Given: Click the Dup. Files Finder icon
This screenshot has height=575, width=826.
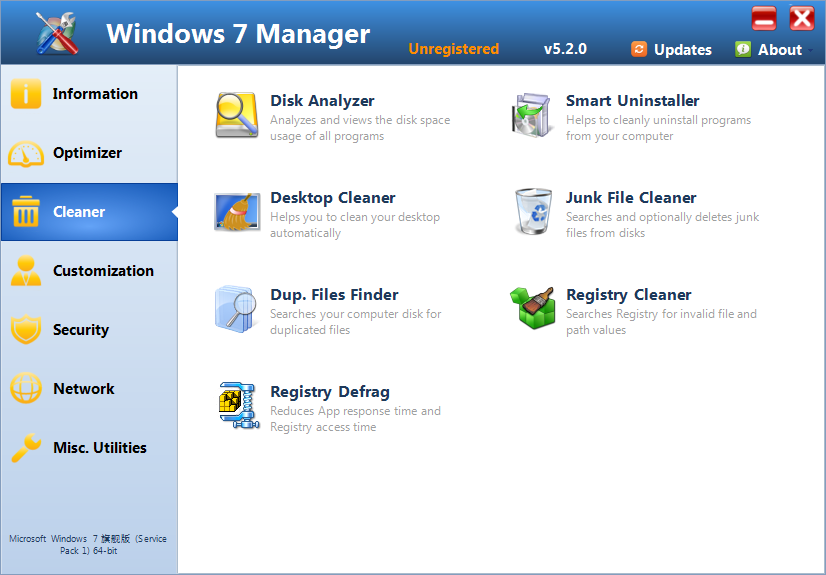Looking at the screenshot, I should tap(237, 309).
